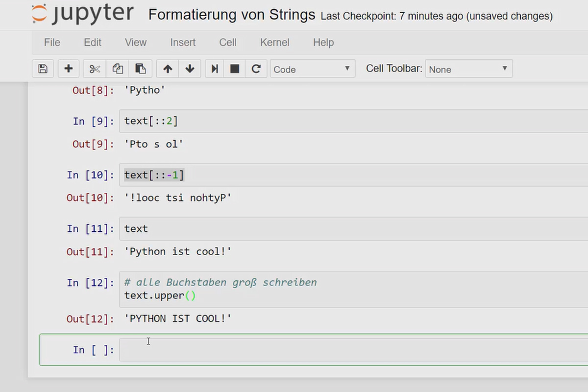Move selected cell up
The image size is (588, 392).
168,69
